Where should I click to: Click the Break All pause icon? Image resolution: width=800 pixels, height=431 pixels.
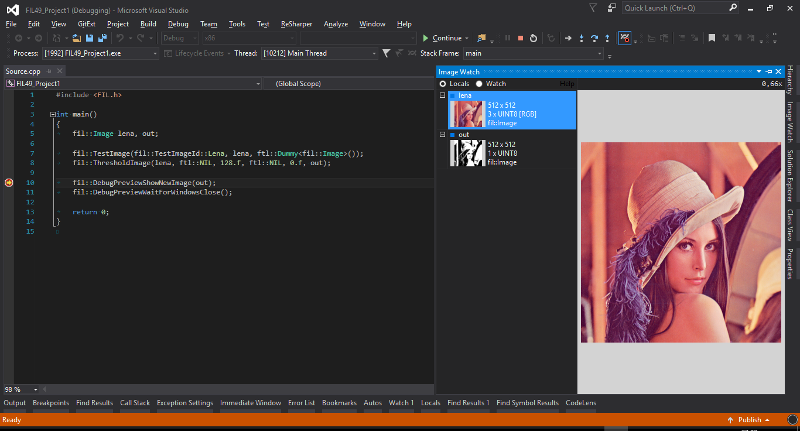[x=508, y=38]
